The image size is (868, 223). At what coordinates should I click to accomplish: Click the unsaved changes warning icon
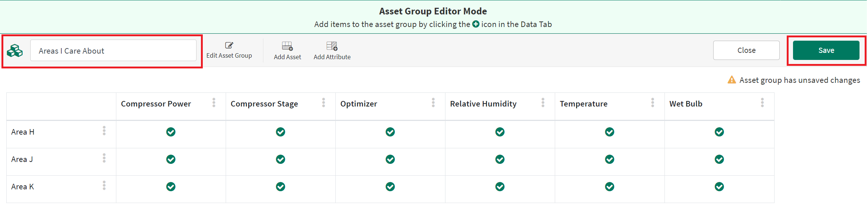point(731,80)
